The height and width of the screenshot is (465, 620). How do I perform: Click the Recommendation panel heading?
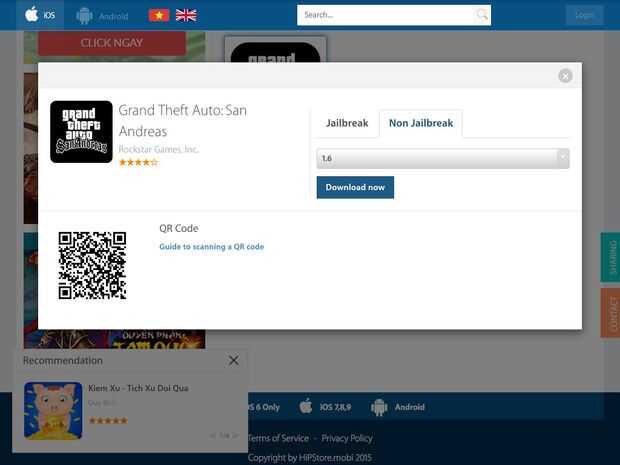(x=62, y=360)
